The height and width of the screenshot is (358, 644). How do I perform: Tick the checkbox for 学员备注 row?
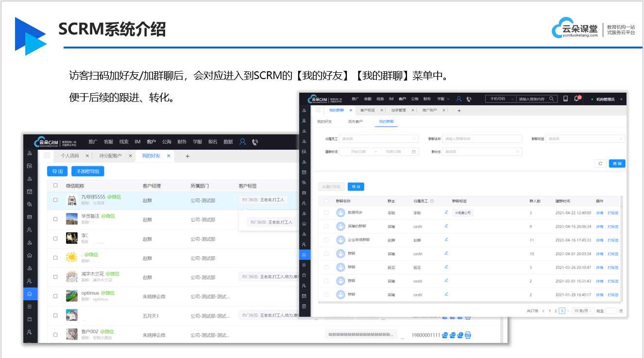pyautogui.click(x=55, y=219)
